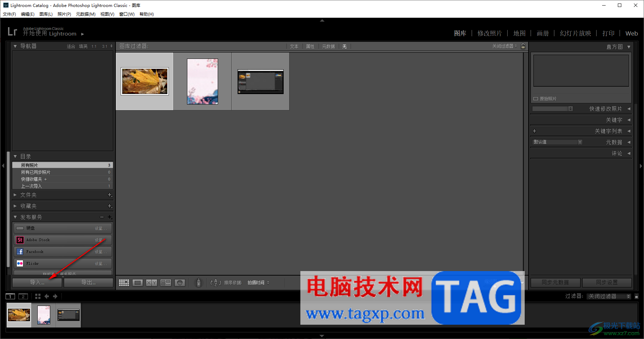Switch to the Map (地图) module
The width and height of the screenshot is (644, 339).
point(519,33)
